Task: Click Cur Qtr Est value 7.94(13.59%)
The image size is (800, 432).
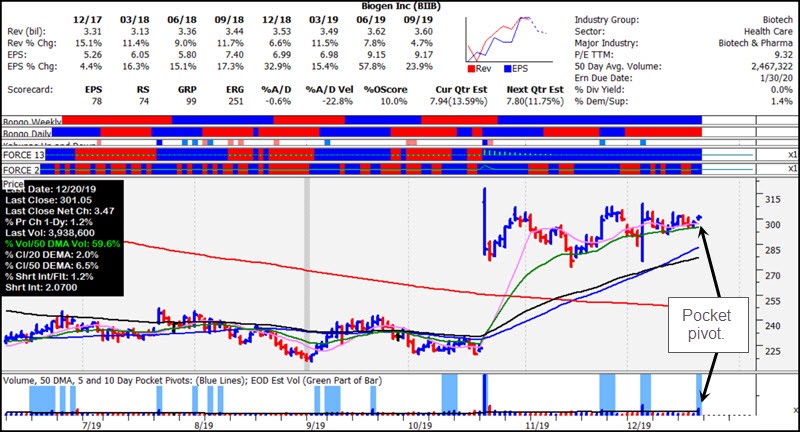Action: pos(458,101)
